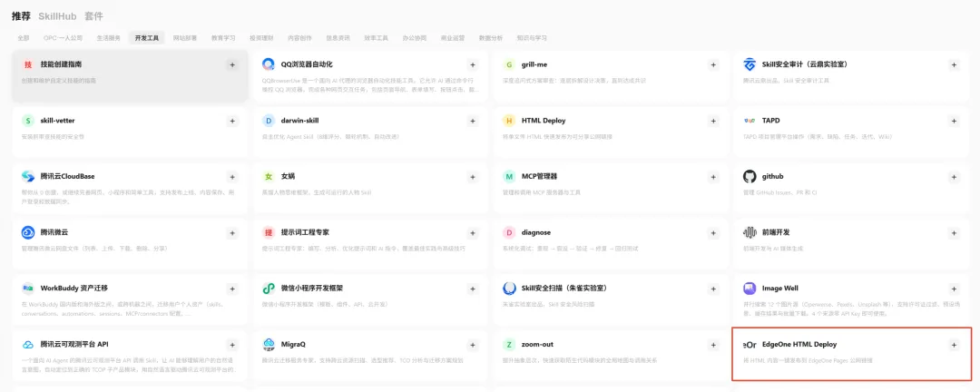Click the 前端开发 waveform icon
Image resolution: width=980 pixels, height=392 pixels.
pos(750,232)
